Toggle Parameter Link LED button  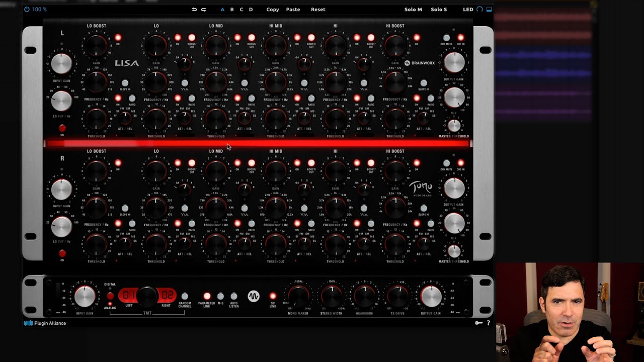coord(207,296)
